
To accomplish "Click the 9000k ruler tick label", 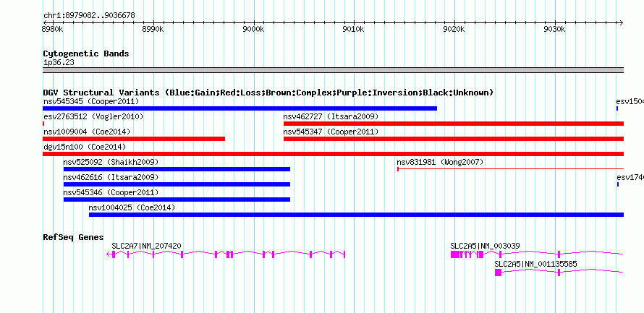I will pyautogui.click(x=254, y=30).
